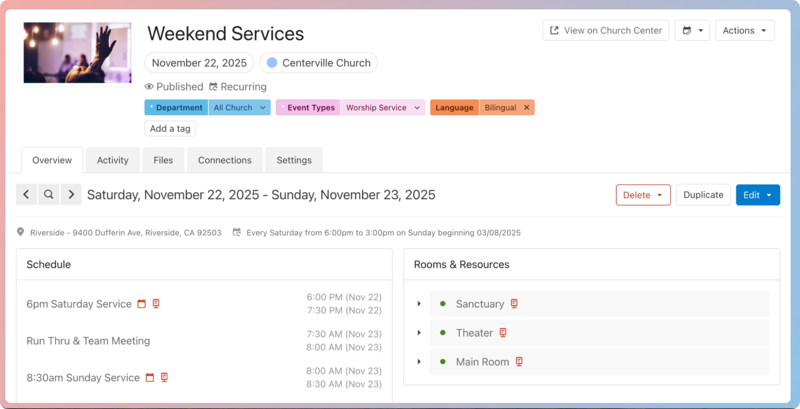Open the Worship Service event type dropdown

[417, 107]
